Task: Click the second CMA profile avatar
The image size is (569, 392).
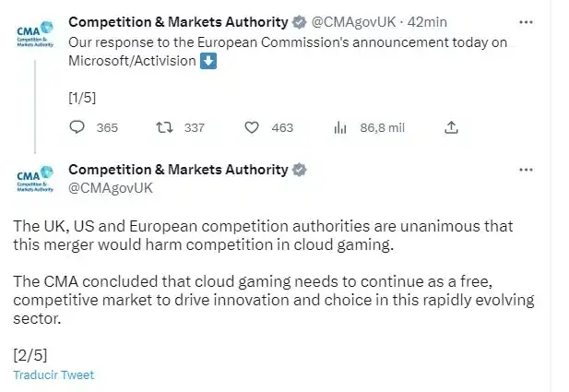Action: tap(35, 179)
